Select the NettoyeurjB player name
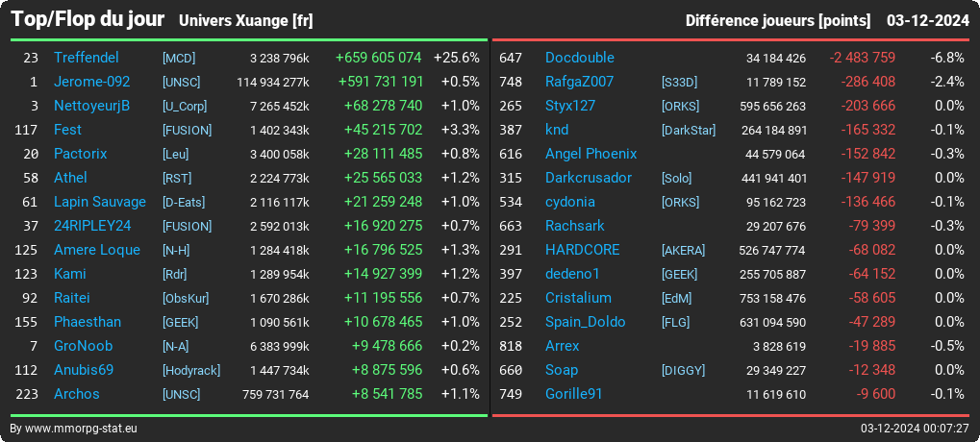The height and width of the screenshot is (442, 980). pyautogui.click(x=92, y=106)
